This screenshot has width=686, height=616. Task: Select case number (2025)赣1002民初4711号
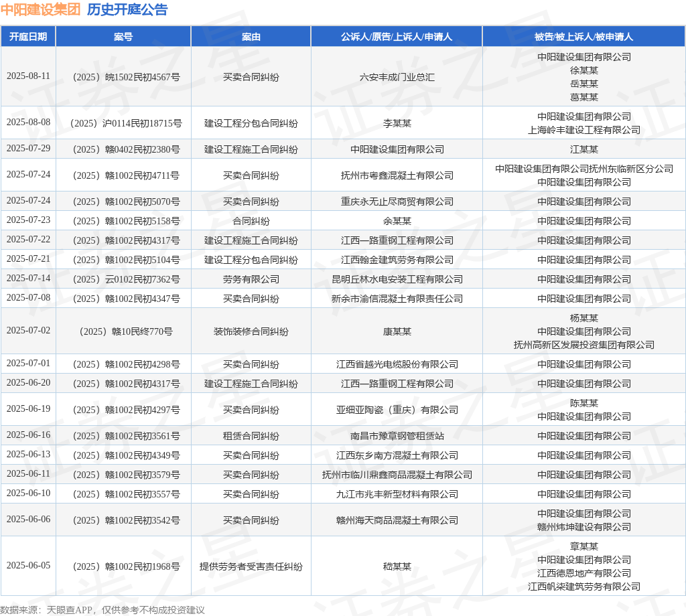coord(126,175)
